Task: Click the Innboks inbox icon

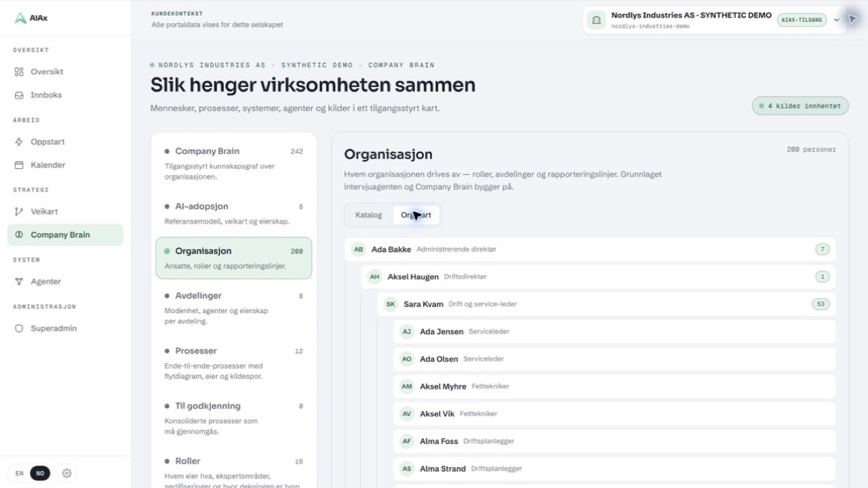Action: point(19,96)
